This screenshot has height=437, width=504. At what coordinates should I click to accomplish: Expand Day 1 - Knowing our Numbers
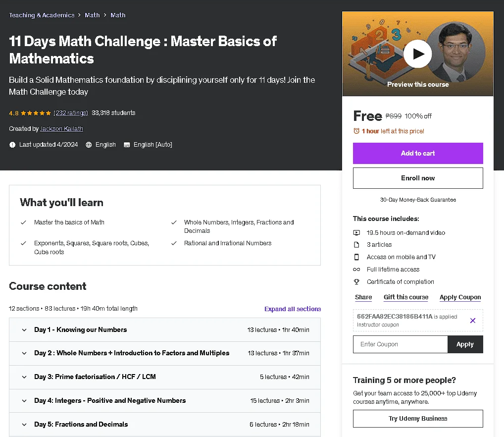point(164,329)
